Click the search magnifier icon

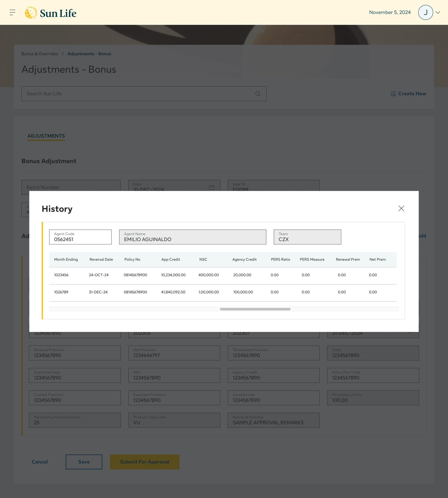pos(258,94)
